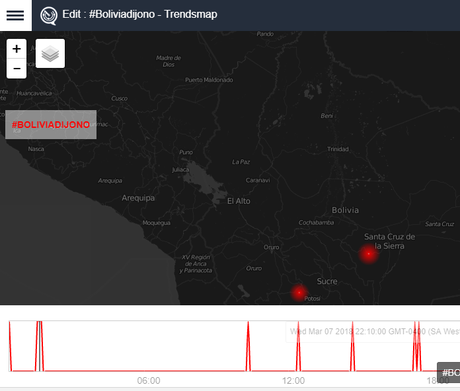The width and height of the screenshot is (460, 391).
Task: Click the 'Bolivia' country label
Action: 345,210
